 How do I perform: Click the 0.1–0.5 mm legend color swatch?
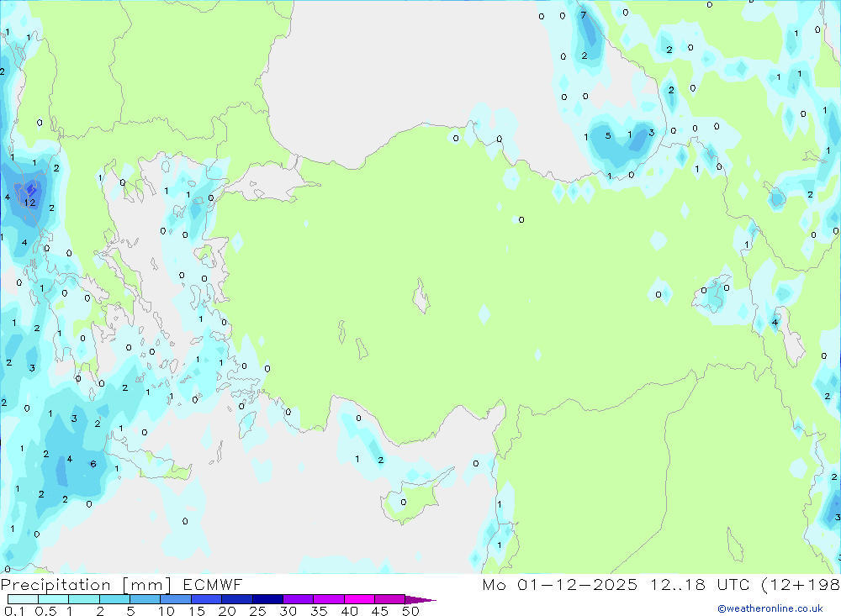point(23,599)
